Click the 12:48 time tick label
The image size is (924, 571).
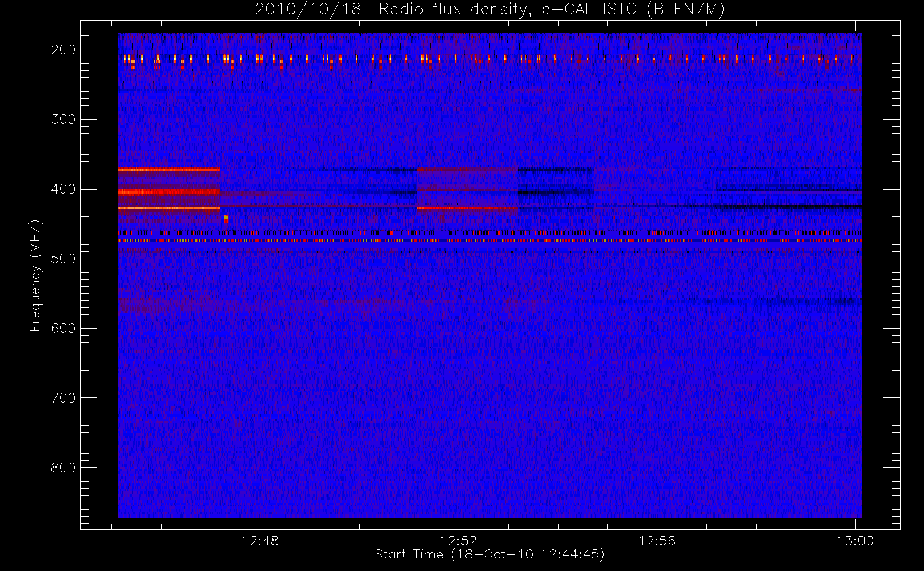click(260, 541)
